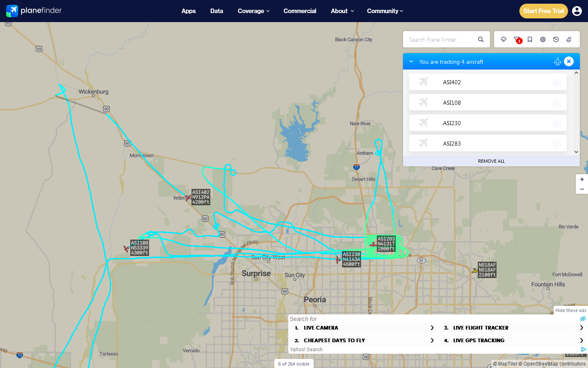Open the map filters funnel icon

[x=517, y=40]
